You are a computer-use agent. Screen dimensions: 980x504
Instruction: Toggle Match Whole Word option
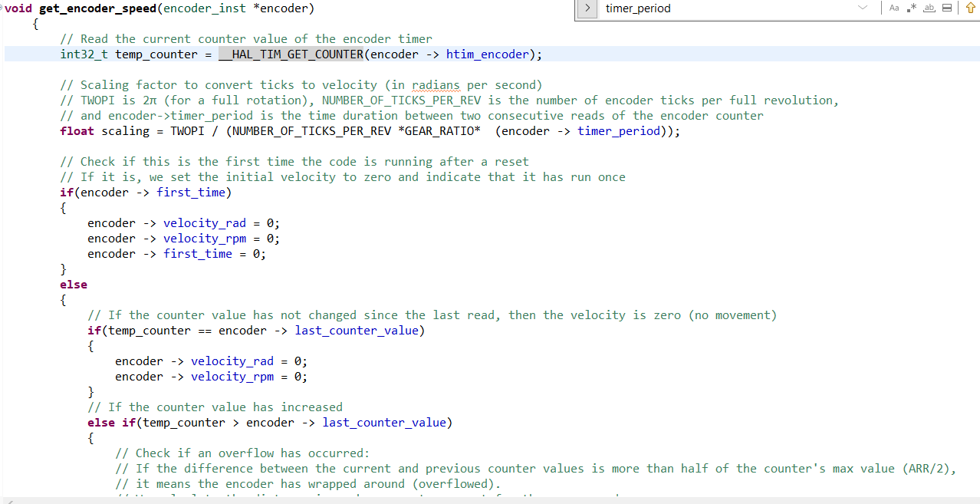coord(929,8)
